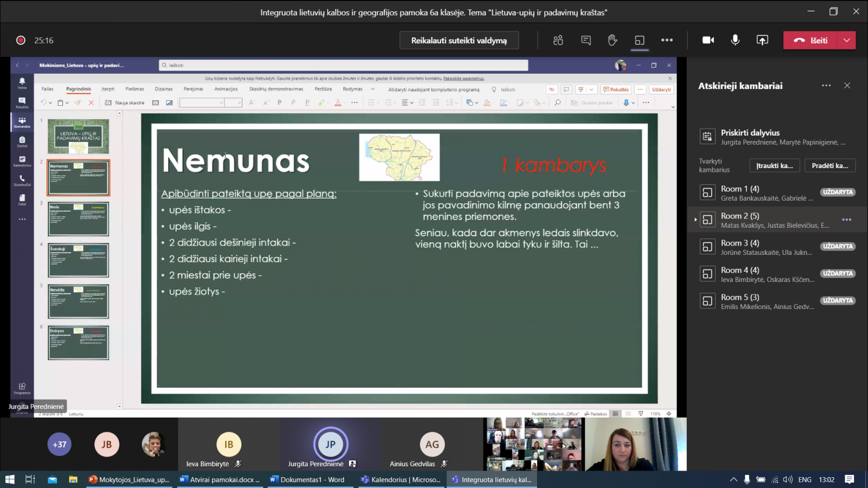Select slide 1 thumbnail LIETUVA – UPIŲ
The width and height of the screenshot is (868, 488).
[78, 136]
